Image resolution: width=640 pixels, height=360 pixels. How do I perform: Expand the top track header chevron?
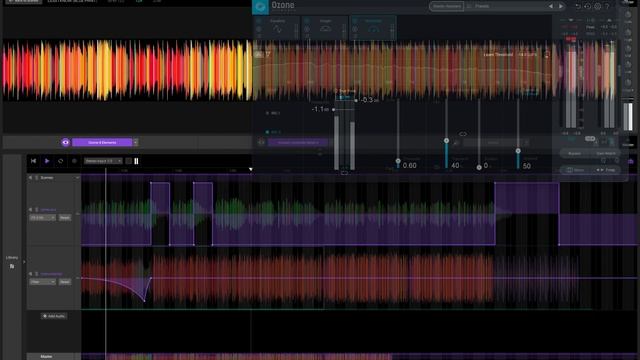pos(77,178)
